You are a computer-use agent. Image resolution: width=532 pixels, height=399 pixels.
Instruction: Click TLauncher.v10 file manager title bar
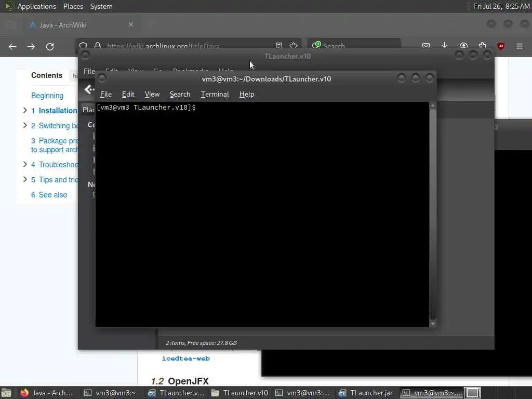point(287,56)
